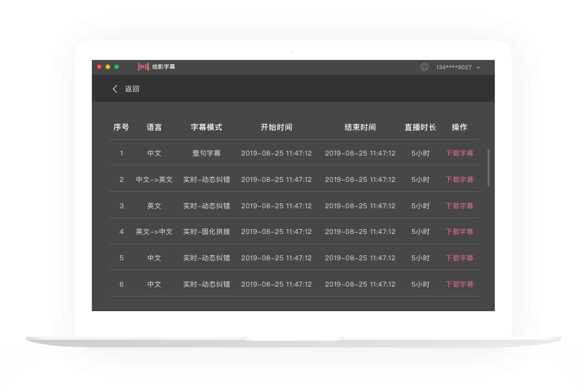Select the 开始时间 column header
This screenshot has width=585, height=392.
tap(277, 127)
